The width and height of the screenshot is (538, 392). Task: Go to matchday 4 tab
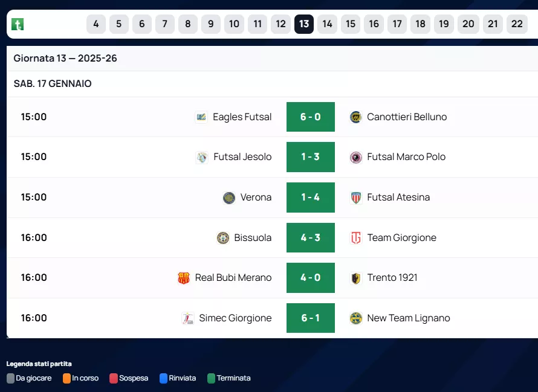[x=96, y=24]
